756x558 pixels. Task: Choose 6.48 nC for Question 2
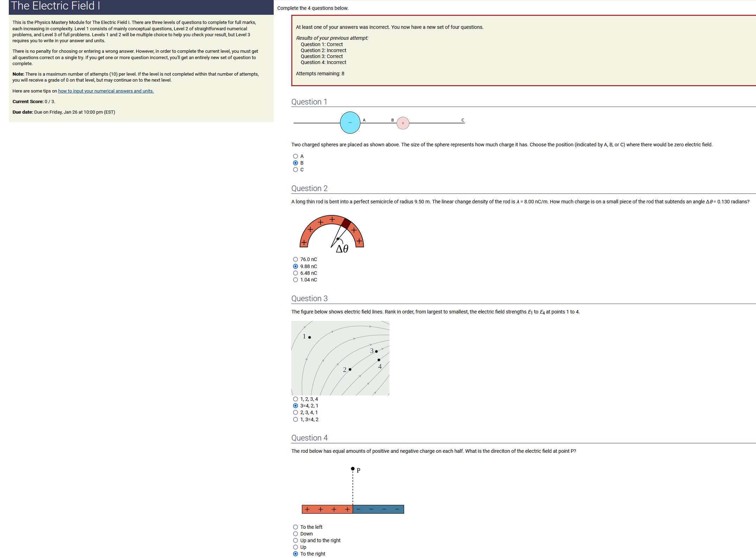tap(296, 273)
